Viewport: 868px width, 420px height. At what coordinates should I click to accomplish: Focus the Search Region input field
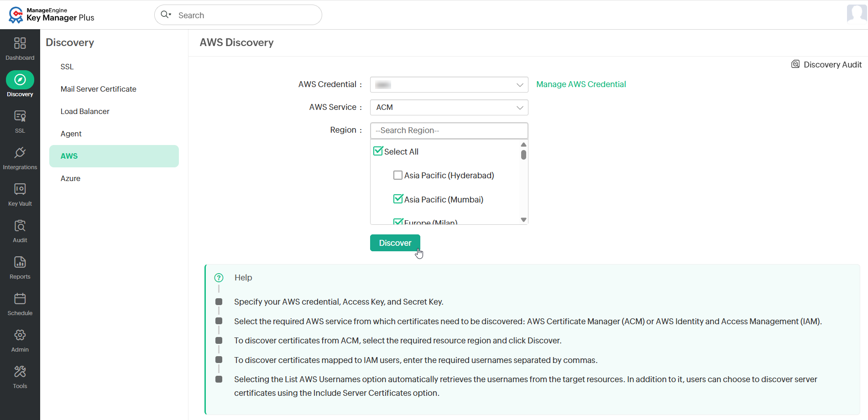pyautogui.click(x=449, y=130)
